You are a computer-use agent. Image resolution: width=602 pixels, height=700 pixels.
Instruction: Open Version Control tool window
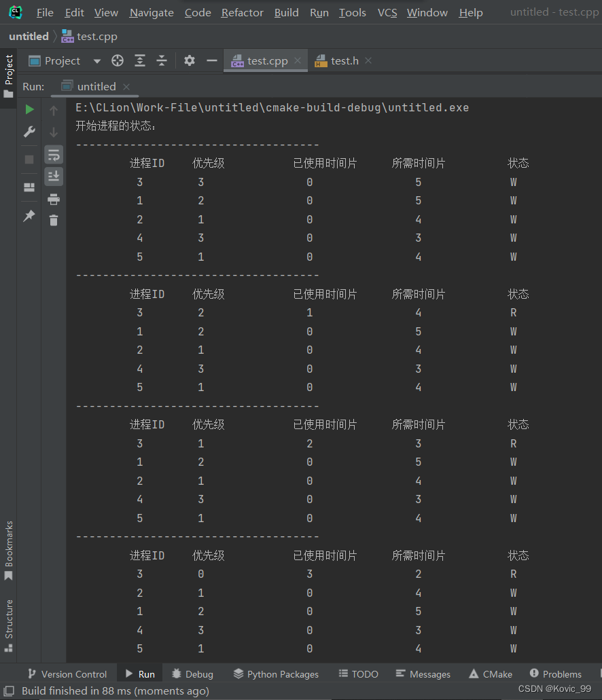click(x=67, y=674)
